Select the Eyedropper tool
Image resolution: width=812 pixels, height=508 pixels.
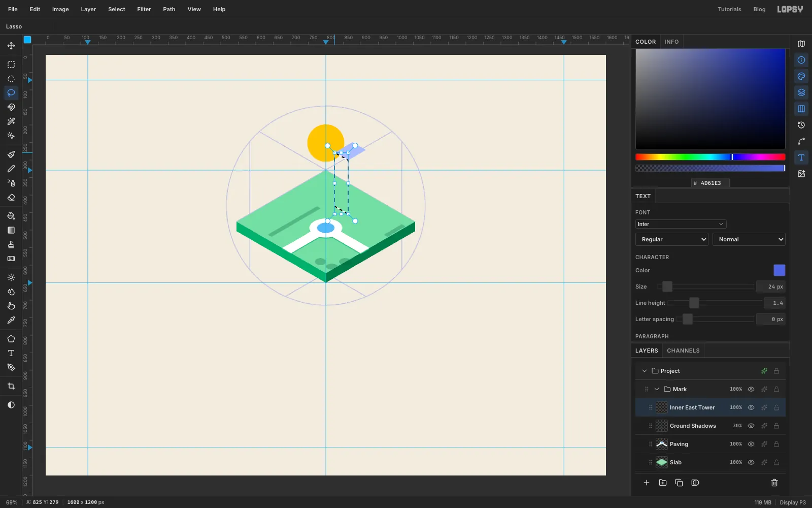(11, 320)
